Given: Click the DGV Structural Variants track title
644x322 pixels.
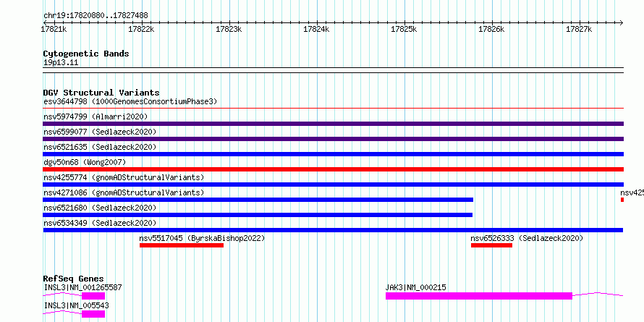Looking at the screenshot, I should tap(101, 93).
